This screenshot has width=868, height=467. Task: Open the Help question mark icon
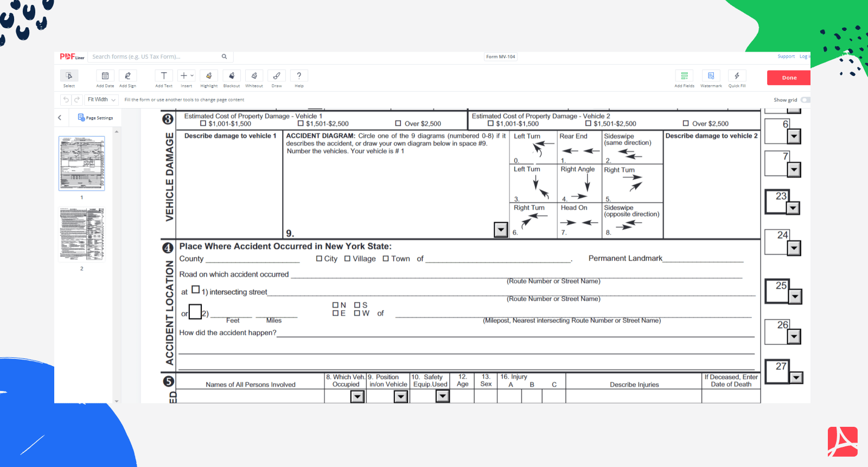[299, 76]
